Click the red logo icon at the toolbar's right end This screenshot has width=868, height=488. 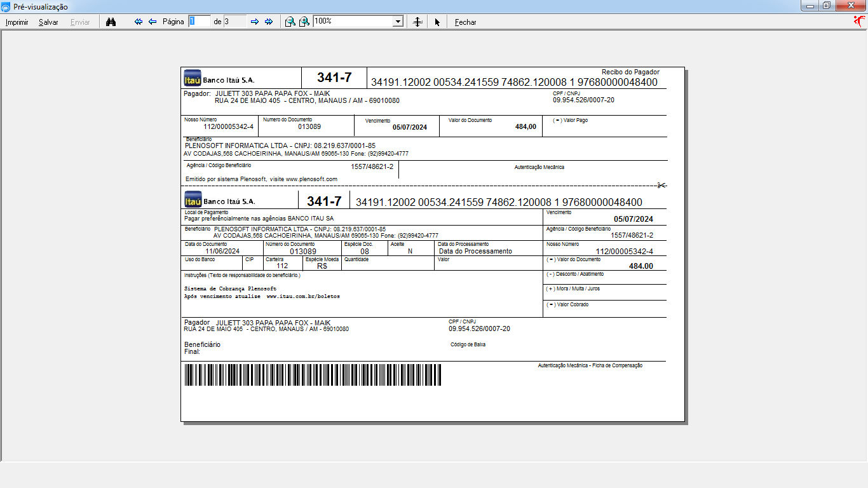[x=859, y=22]
